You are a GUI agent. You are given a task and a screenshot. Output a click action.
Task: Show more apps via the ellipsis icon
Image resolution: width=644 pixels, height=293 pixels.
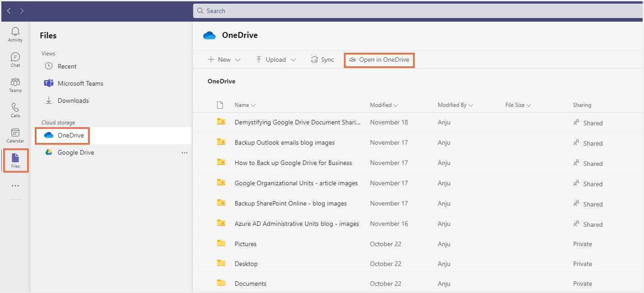(15, 186)
